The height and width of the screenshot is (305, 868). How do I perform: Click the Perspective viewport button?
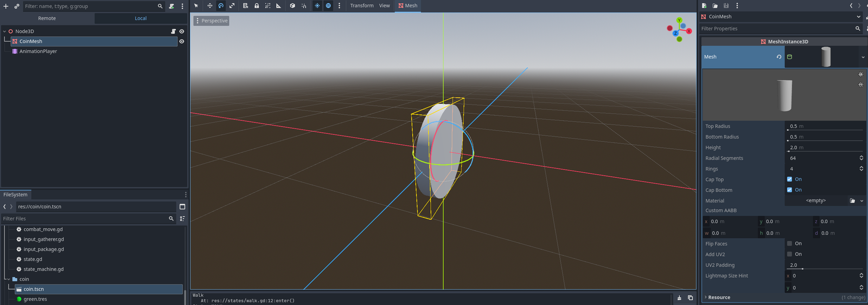click(x=212, y=21)
